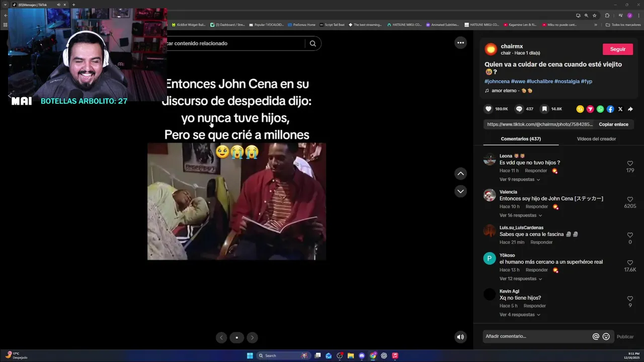Open the #luchalibre hashtag
This screenshot has height=362, width=644.
click(x=539, y=81)
